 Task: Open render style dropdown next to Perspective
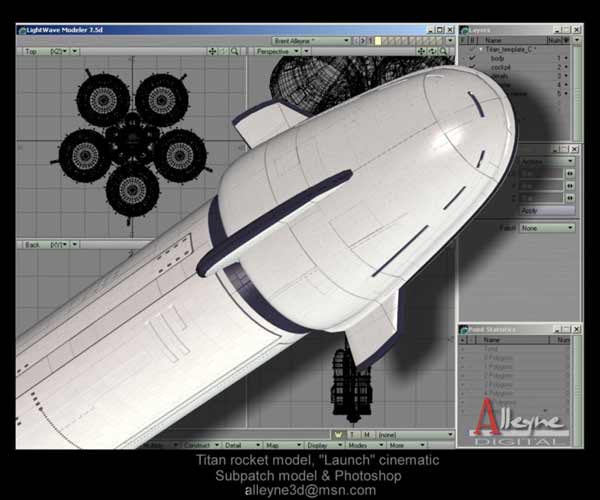click(x=307, y=51)
